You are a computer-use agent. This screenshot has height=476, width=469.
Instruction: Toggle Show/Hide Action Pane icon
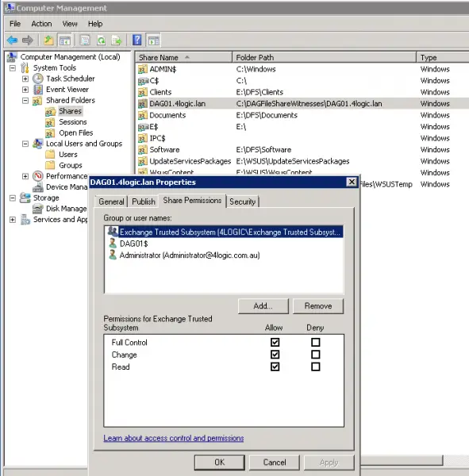click(153, 40)
